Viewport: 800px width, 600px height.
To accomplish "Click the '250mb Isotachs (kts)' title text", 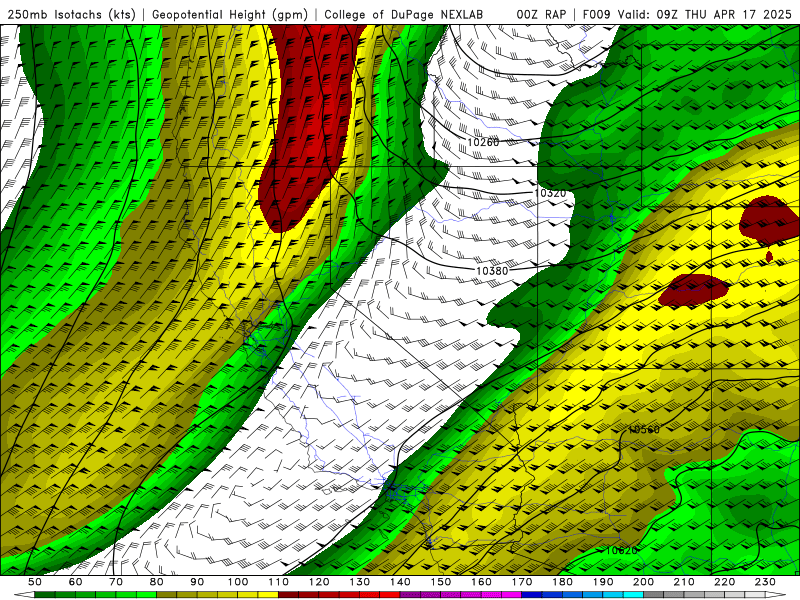I will point(71,14).
